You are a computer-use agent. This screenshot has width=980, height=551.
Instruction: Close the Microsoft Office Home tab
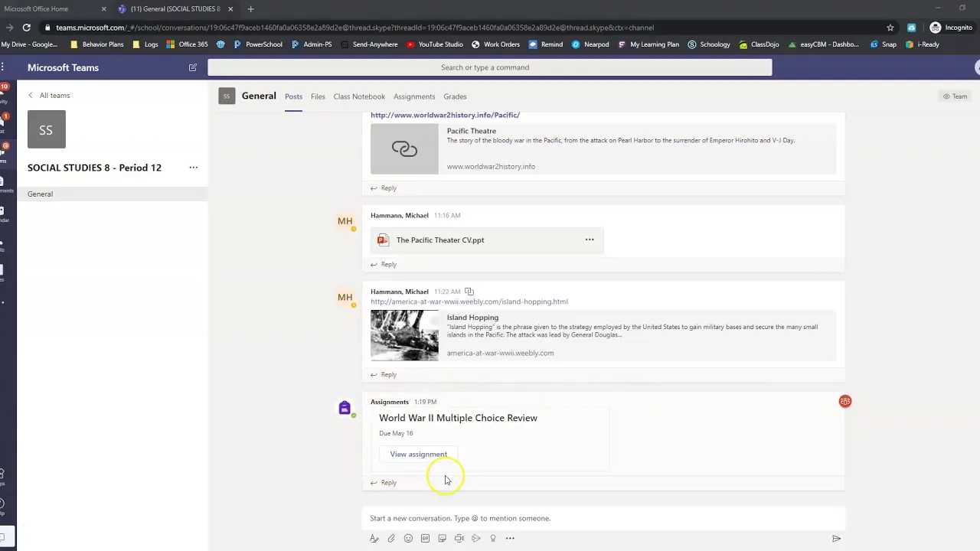(104, 9)
